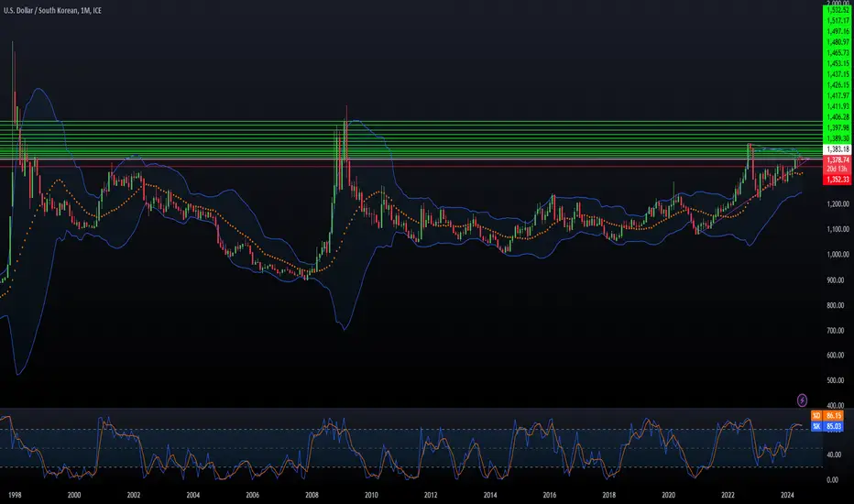This screenshot has width=854, height=504.
Task: Click the blue %K 85.03 indicator label
Action: 827,426
